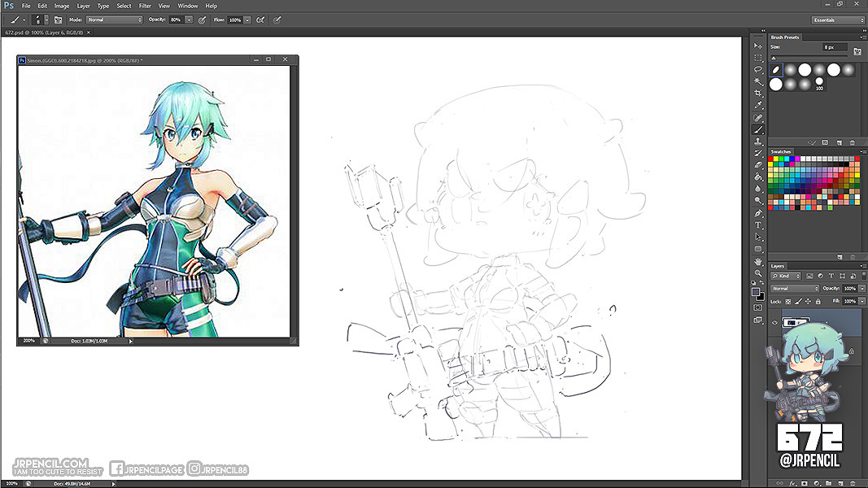This screenshot has height=488, width=868.
Task: Select the Path Selection tool
Action: click(758, 237)
